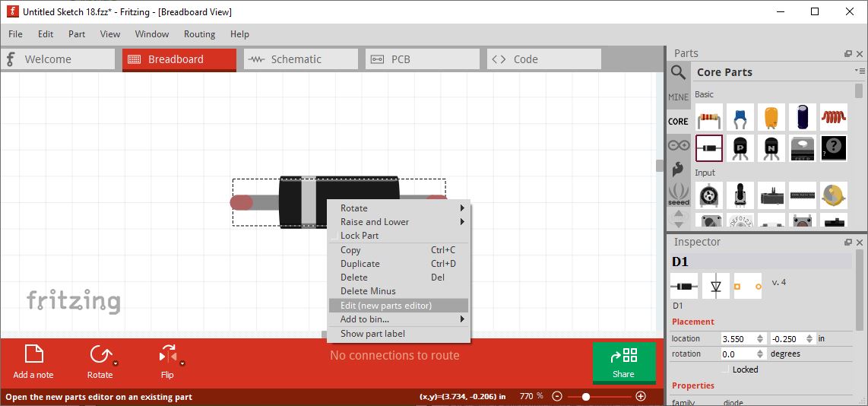
Task: Select the P-type transistor part
Action: coord(740,148)
